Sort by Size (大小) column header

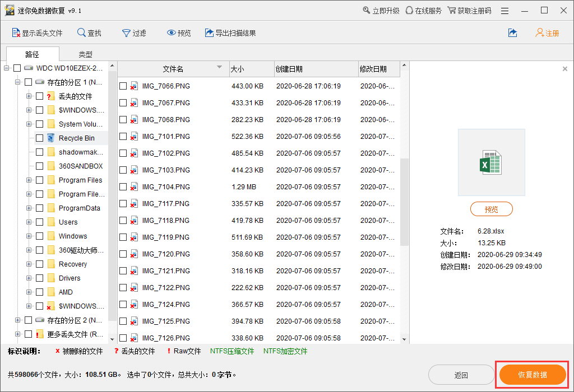coord(252,69)
